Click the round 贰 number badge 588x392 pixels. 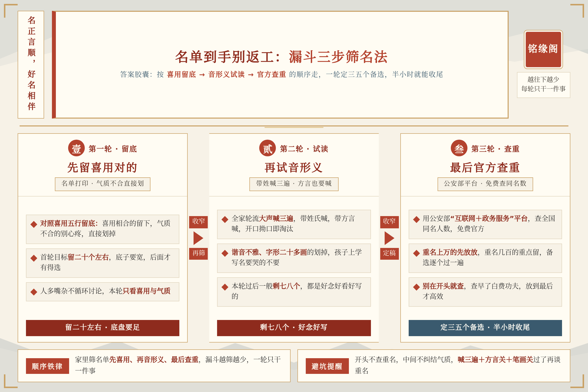pos(268,148)
